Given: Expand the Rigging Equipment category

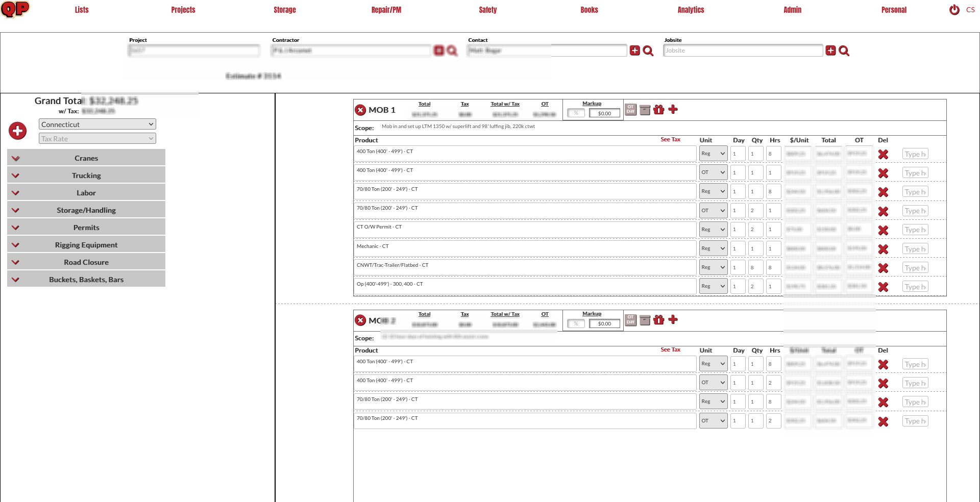Looking at the screenshot, I should coord(86,244).
